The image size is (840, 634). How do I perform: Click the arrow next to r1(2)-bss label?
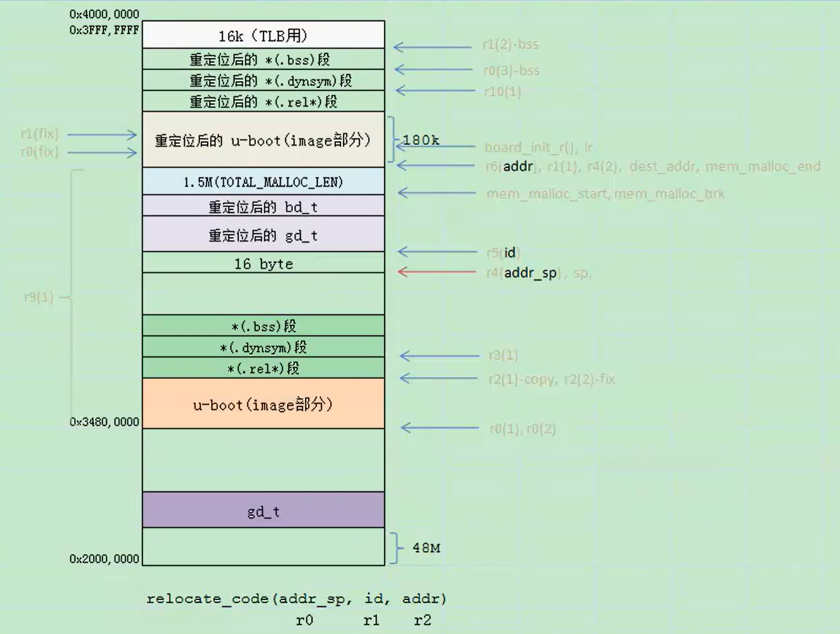[x=432, y=47]
